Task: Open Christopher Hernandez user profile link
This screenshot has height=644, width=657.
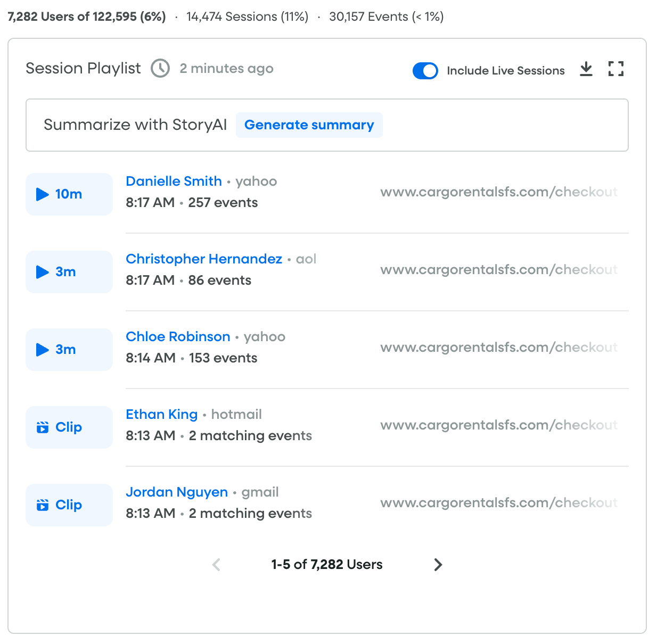Action: [x=203, y=259]
